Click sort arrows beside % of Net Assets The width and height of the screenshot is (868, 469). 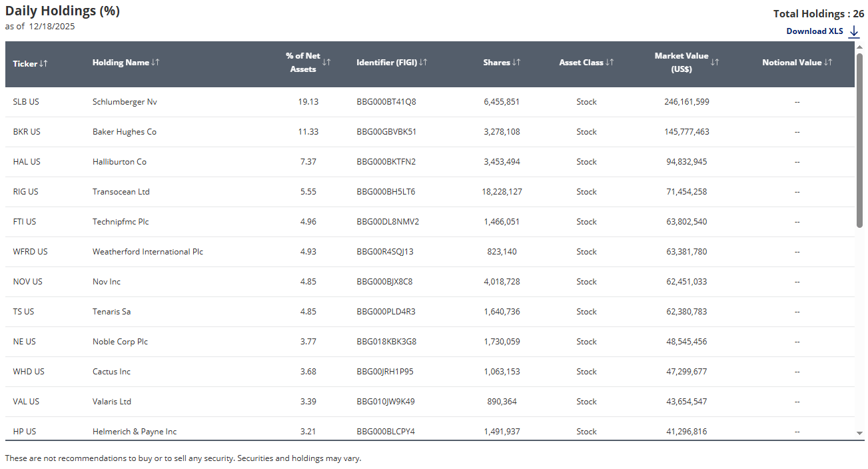coord(326,62)
